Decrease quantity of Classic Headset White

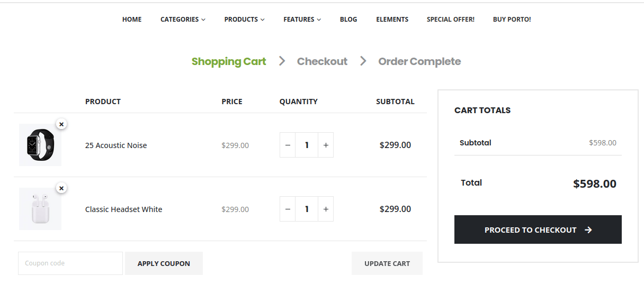tap(288, 209)
